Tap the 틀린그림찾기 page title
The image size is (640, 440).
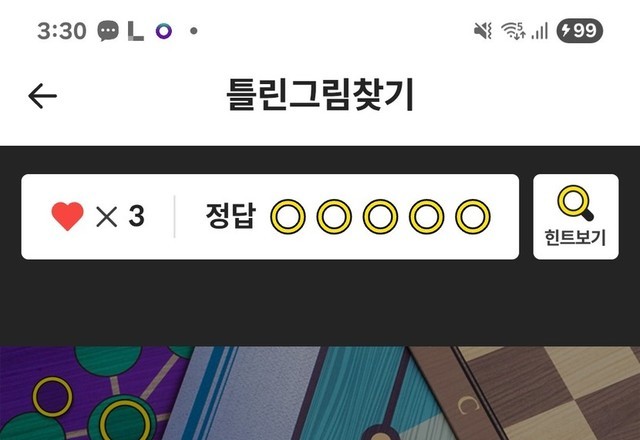pyautogui.click(x=320, y=95)
